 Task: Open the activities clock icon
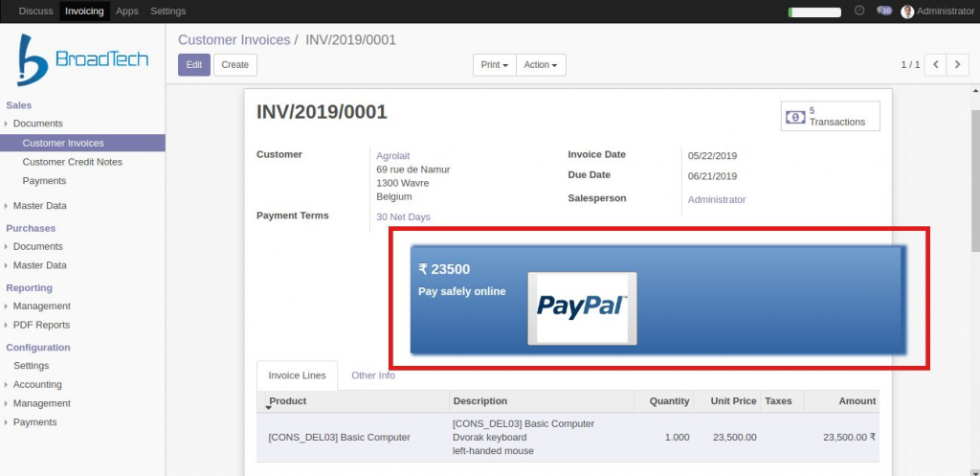point(860,11)
